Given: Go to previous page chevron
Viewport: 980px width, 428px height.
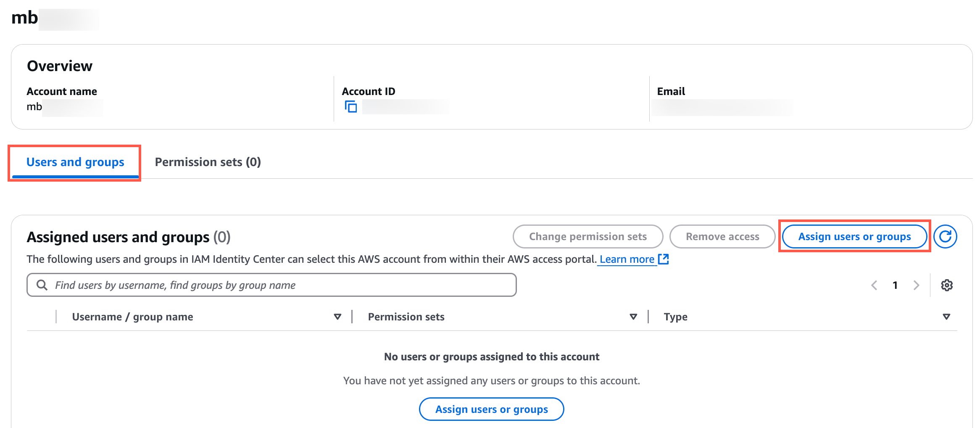Looking at the screenshot, I should 874,285.
